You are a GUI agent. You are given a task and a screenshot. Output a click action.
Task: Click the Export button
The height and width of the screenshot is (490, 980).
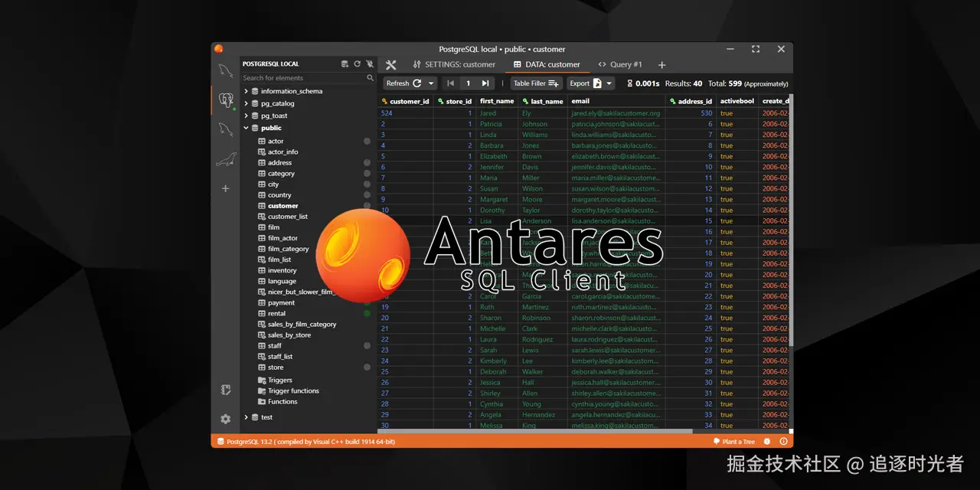click(586, 83)
